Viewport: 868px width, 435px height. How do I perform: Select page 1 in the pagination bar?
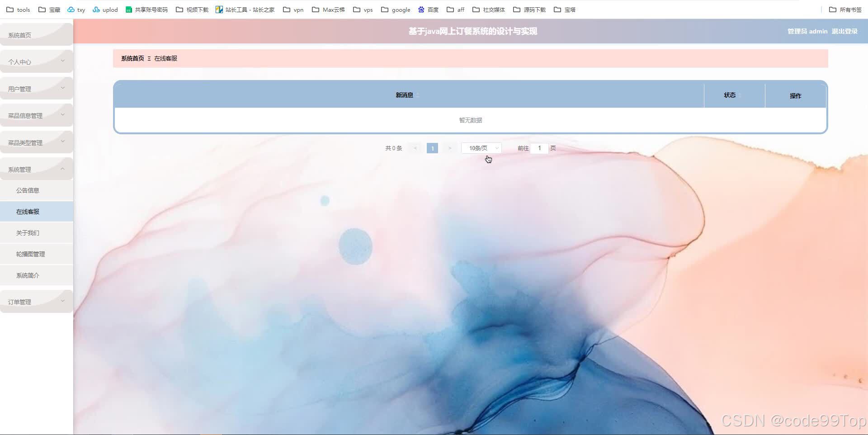[x=432, y=148]
